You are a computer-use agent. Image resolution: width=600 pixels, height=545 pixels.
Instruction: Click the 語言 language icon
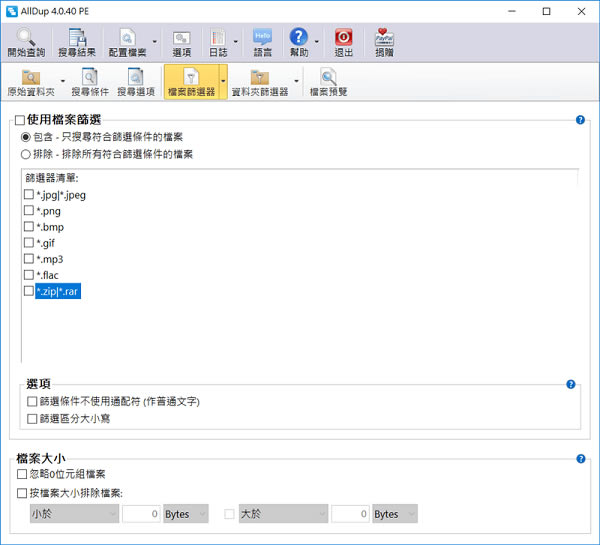point(262,37)
